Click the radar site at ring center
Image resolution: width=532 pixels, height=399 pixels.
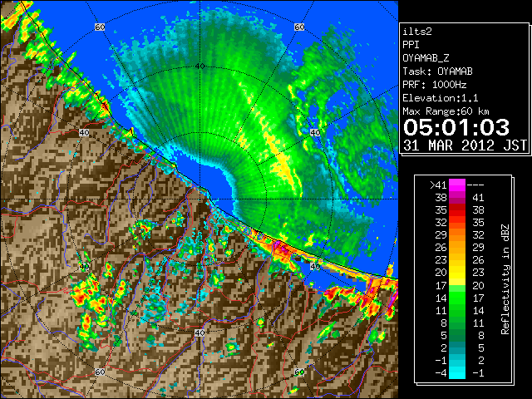click(199, 199)
